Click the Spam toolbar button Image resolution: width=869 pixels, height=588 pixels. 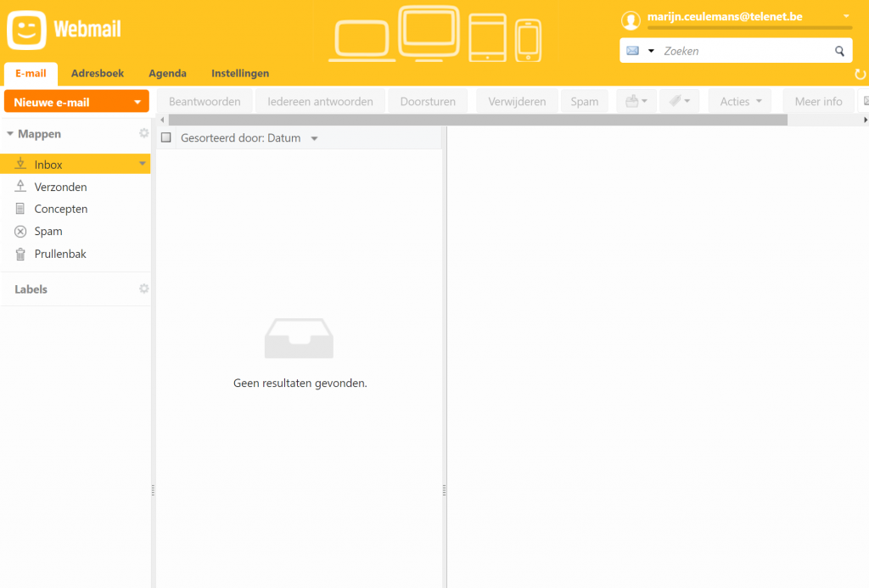585,102
